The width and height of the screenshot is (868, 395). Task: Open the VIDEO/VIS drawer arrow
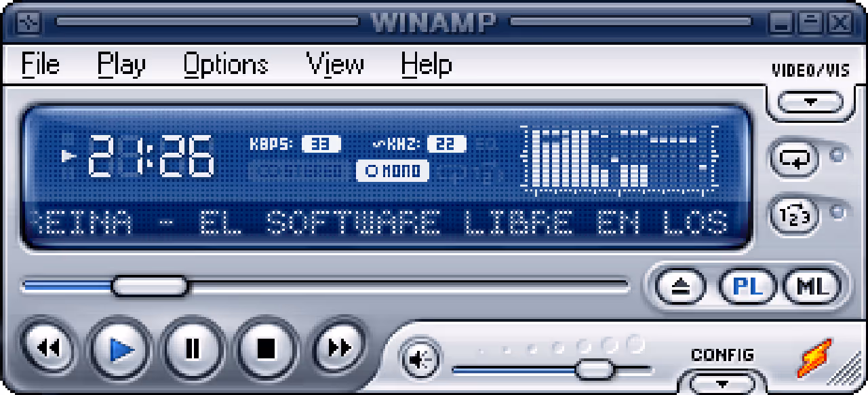810,102
